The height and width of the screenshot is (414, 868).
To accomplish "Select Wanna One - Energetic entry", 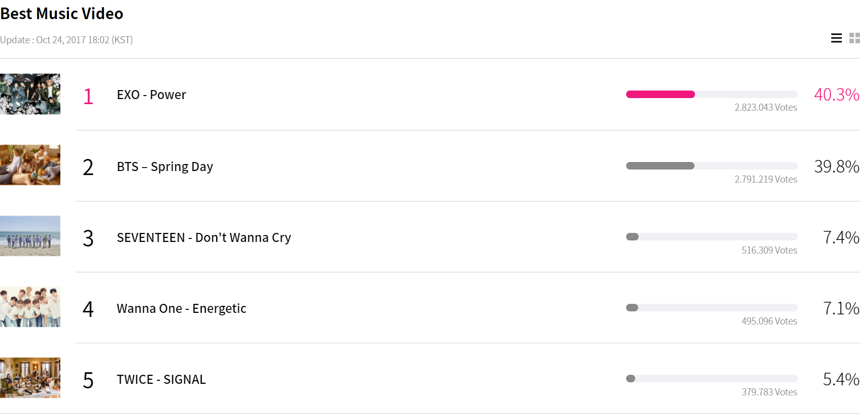I will click(x=182, y=308).
